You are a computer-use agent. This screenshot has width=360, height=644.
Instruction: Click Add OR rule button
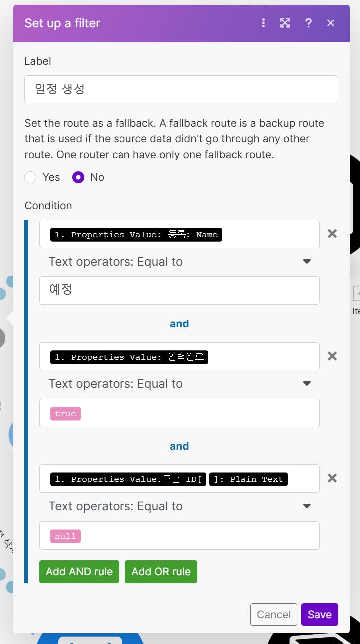[161, 572]
